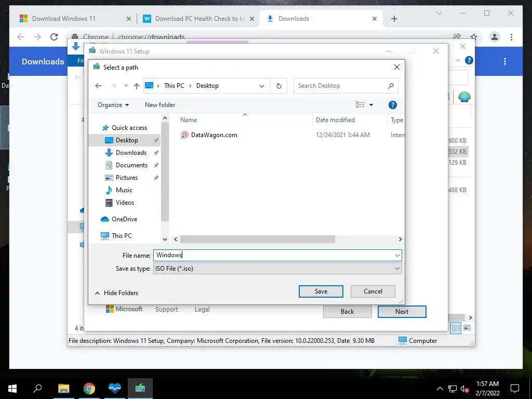Open Windows 11 Setup taskbar icon
Screen dimensions: 532x399
[140, 389]
